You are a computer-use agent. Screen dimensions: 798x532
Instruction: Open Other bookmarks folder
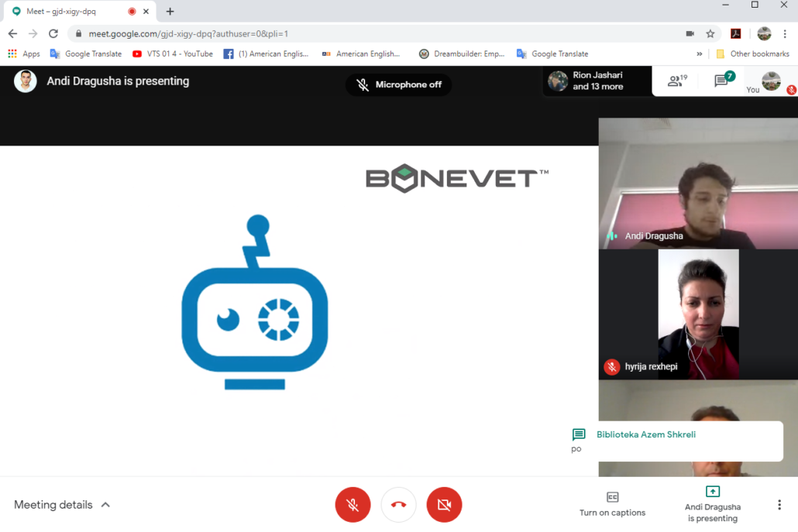[753, 53]
